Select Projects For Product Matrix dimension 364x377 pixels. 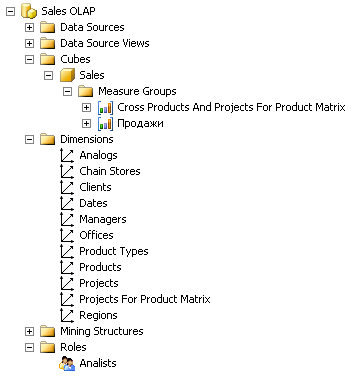click(145, 299)
